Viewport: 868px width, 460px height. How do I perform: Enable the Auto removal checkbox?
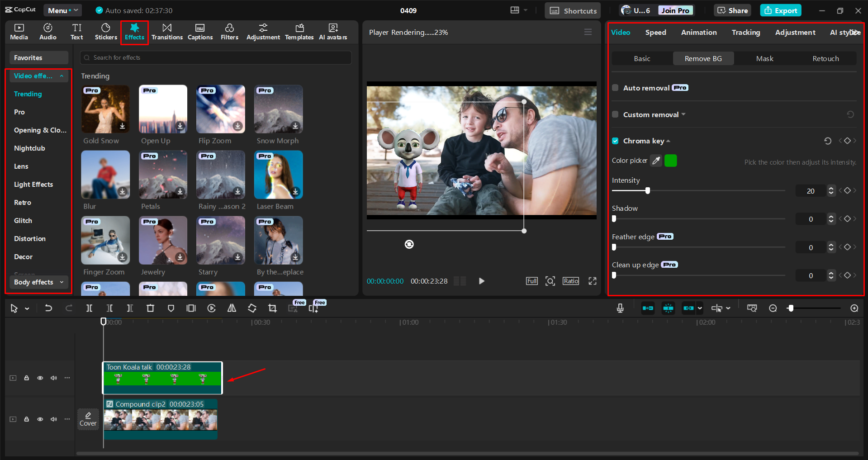pos(615,88)
